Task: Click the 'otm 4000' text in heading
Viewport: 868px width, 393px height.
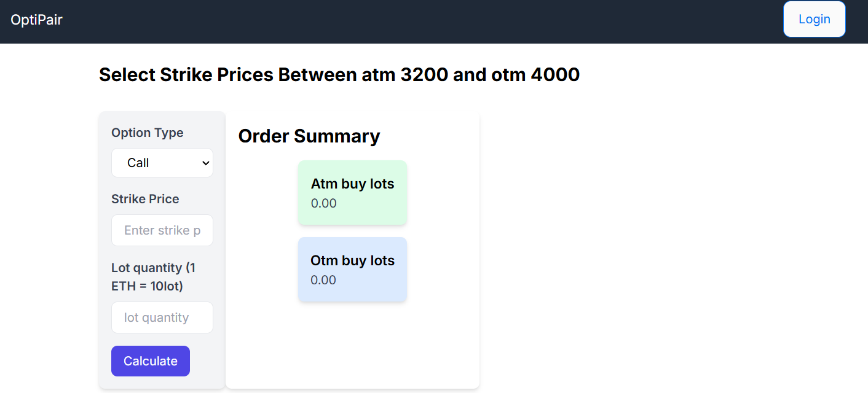Action: coord(535,75)
